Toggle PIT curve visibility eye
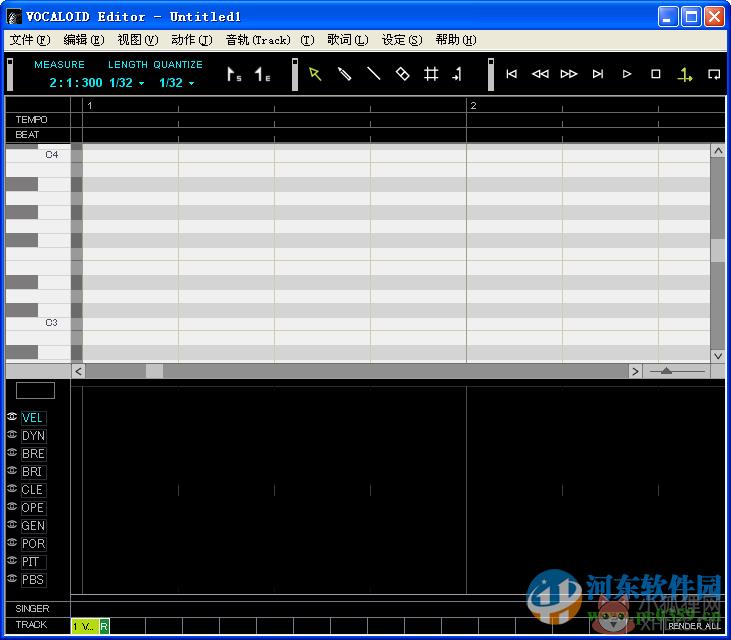Viewport: 731px width, 640px height. tap(13, 561)
